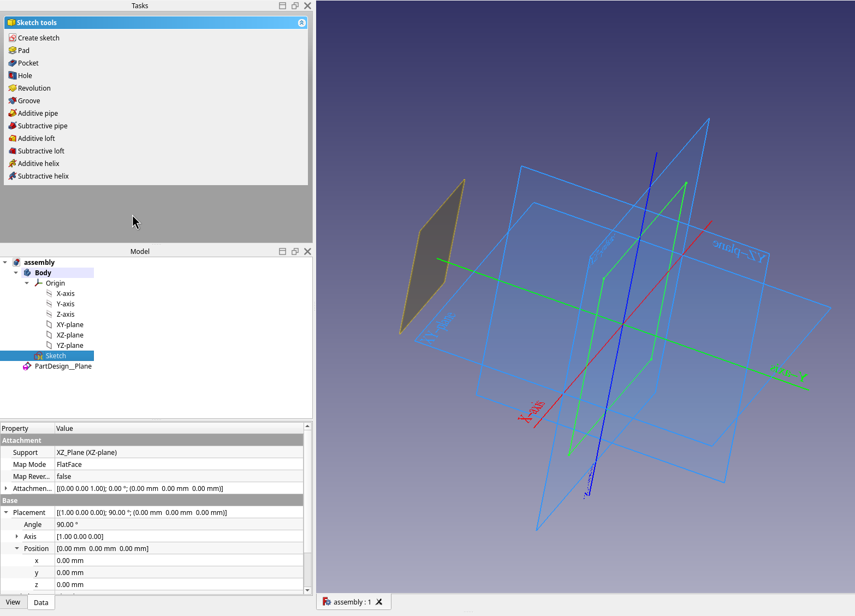Click the Create sketch tool icon
This screenshot has width=855, height=616.
coord(13,38)
